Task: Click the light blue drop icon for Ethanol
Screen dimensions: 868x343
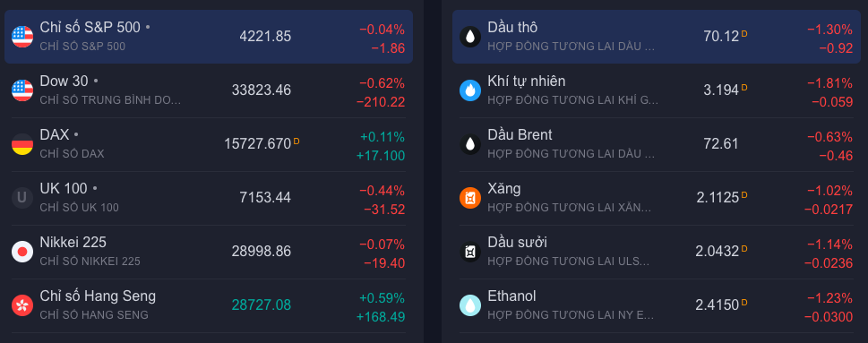Action: point(470,305)
